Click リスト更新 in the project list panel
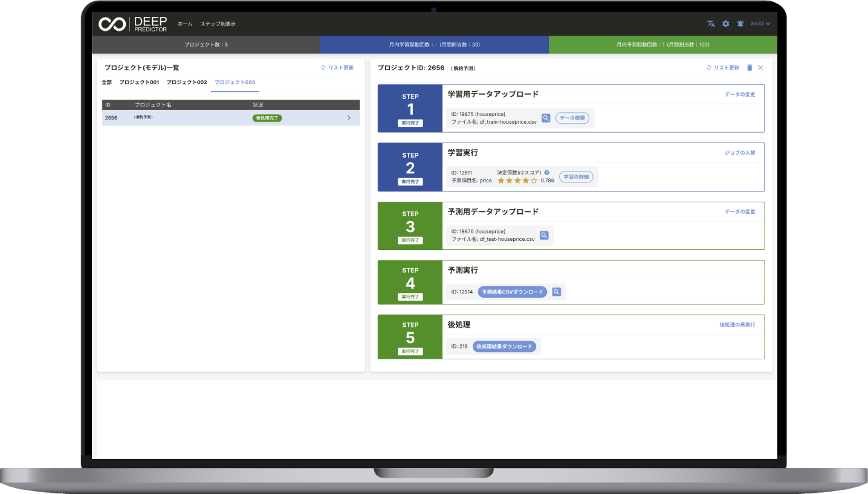This screenshot has width=868, height=494. pyautogui.click(x=337, y=68)
